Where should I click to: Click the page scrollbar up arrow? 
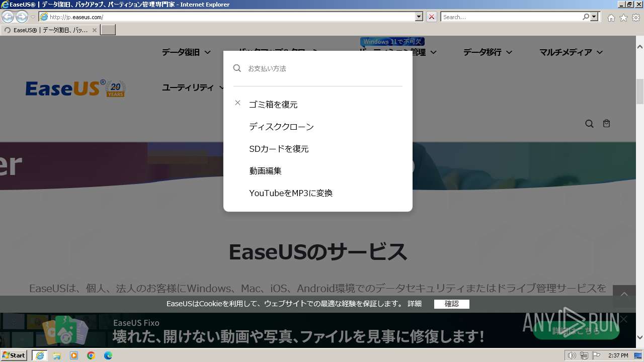coord(640,46)
